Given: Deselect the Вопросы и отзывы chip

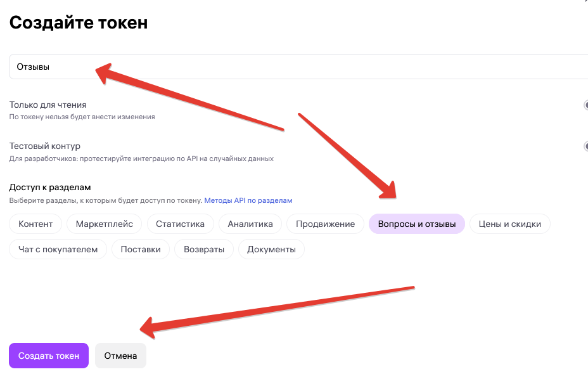Looking at the screenshot, I should pos(417,224).
